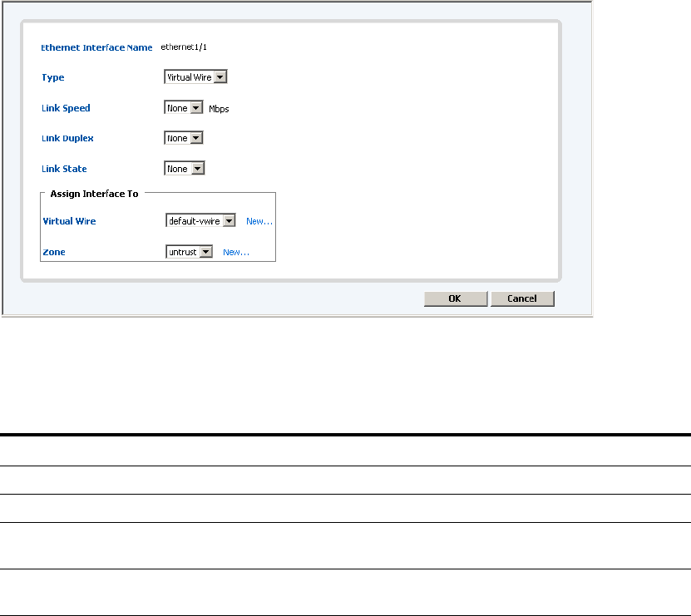Click the Assign Interface To group title
Image resolution: width=691 pixels, height=616 pixels.
tap(94, 194)
